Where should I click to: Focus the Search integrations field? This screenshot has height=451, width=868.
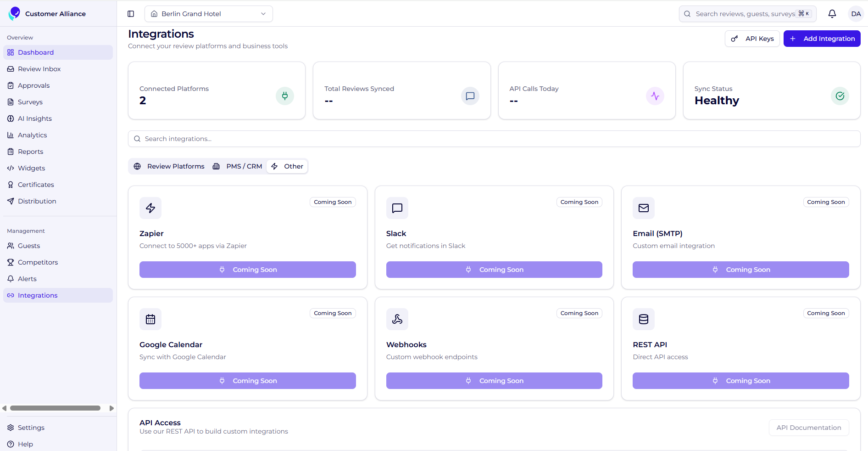click(x=494, y=139)
